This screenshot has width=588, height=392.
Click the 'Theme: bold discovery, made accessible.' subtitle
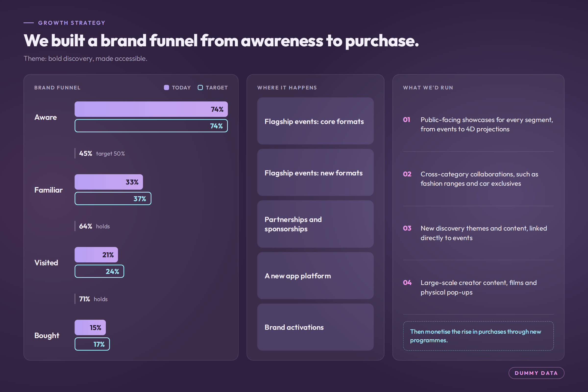(86, 59)
